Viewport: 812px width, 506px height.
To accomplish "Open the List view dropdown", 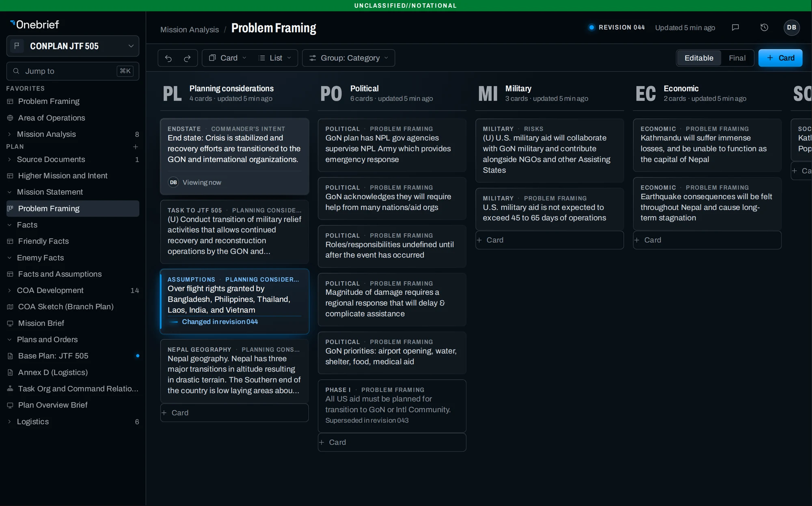I will point(275,58).
